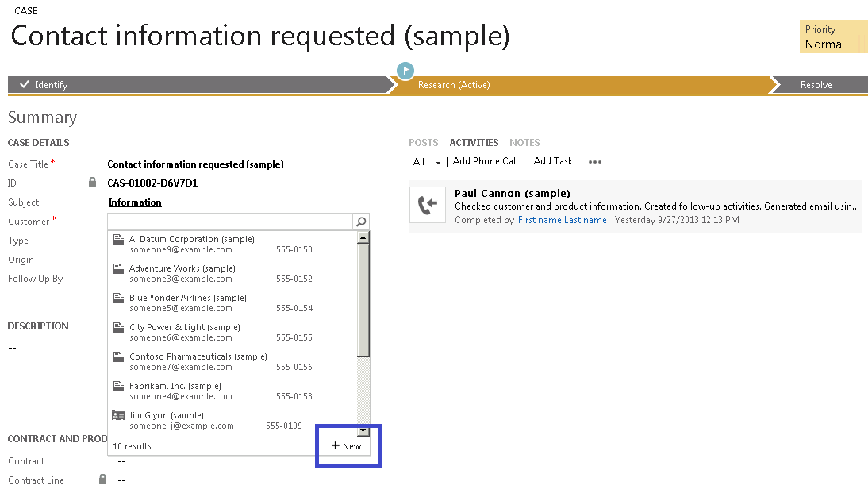This screenshot has height=497, width=868.
Task: Open more commands via the ellipsis icon
Action: (595, 161)
